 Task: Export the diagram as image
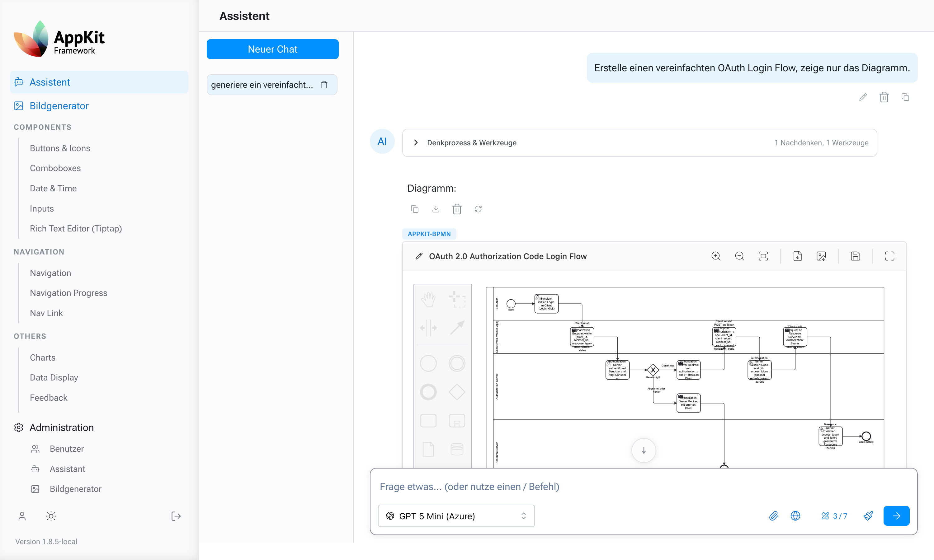pyautogui.click(x=821, y=256)
